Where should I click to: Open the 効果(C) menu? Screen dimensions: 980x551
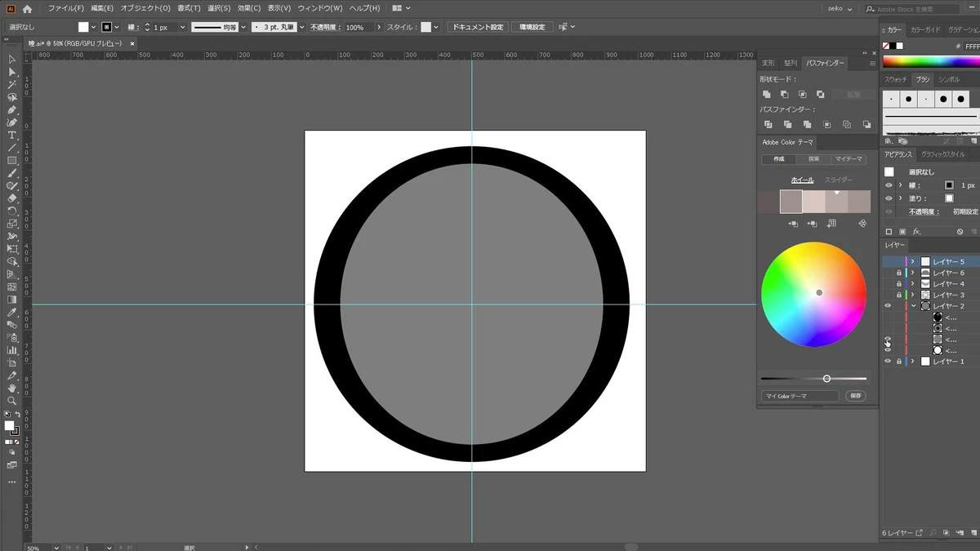tap(249, 8)
